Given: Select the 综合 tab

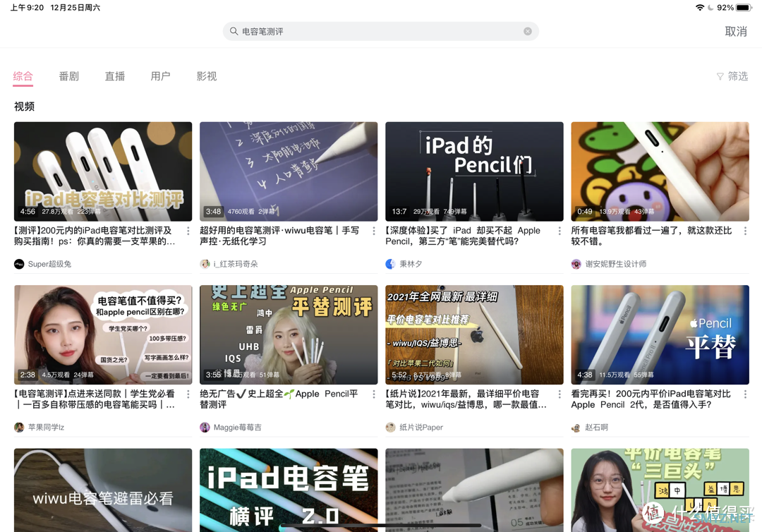Looking at the screenshot, I should pos(23,75).
